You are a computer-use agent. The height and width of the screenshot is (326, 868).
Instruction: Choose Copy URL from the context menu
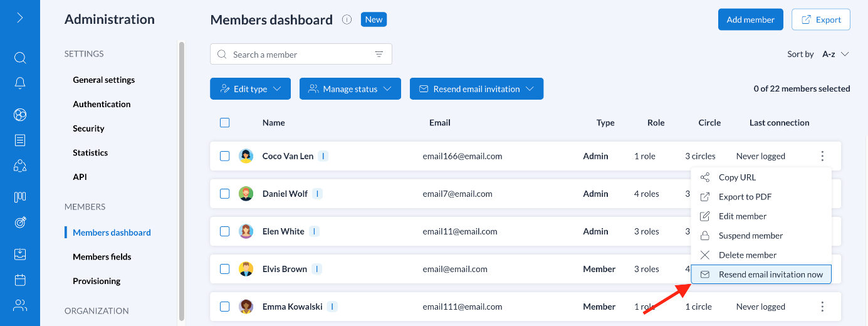coord(761,177)
